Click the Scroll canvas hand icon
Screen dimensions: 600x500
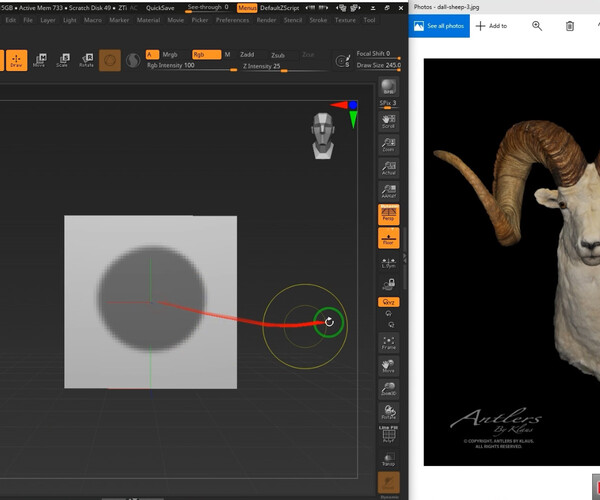pyautogui.click(x=388, y=121)
